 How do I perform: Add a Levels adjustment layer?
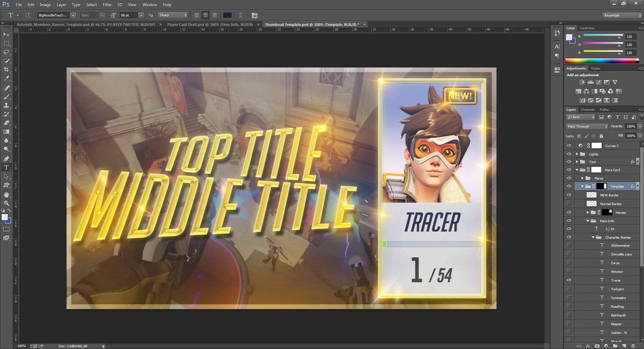pyautogui.click(x=590, y=82)
